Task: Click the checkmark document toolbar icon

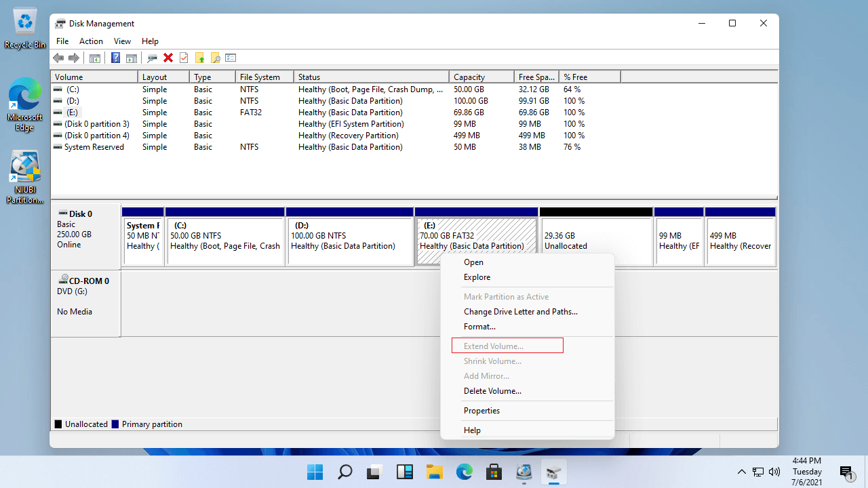Action: tap(184, 58)
